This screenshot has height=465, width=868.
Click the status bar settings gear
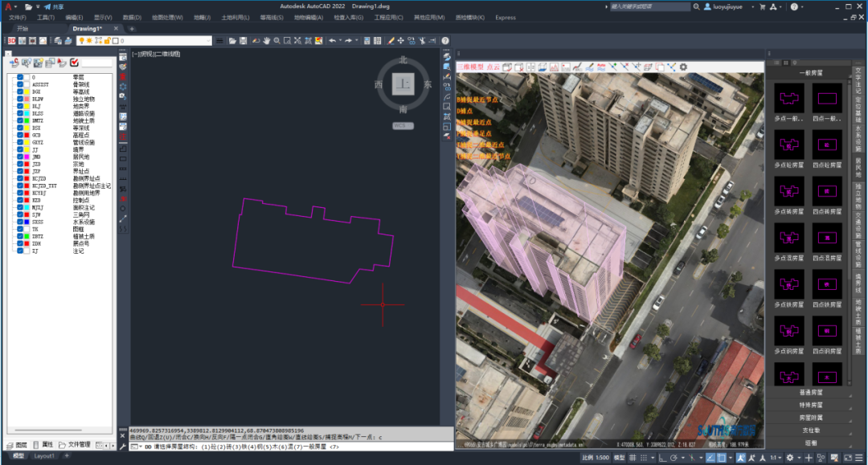(790, 458)
